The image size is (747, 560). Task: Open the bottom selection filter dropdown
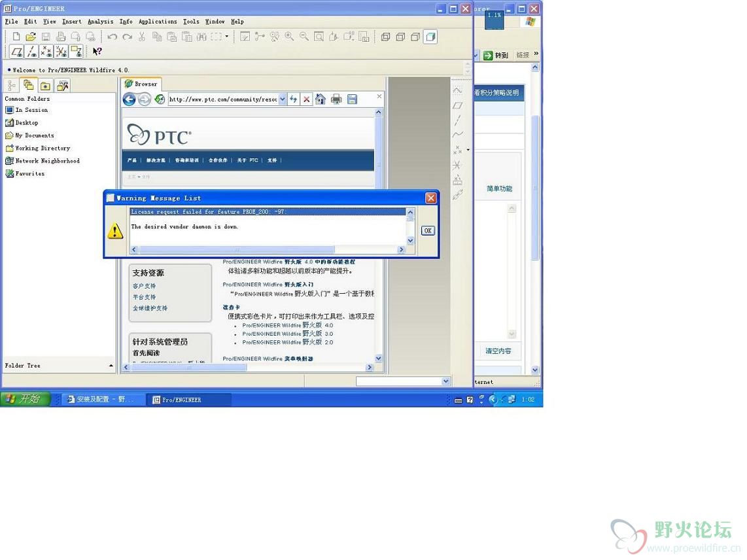point(446,381)
